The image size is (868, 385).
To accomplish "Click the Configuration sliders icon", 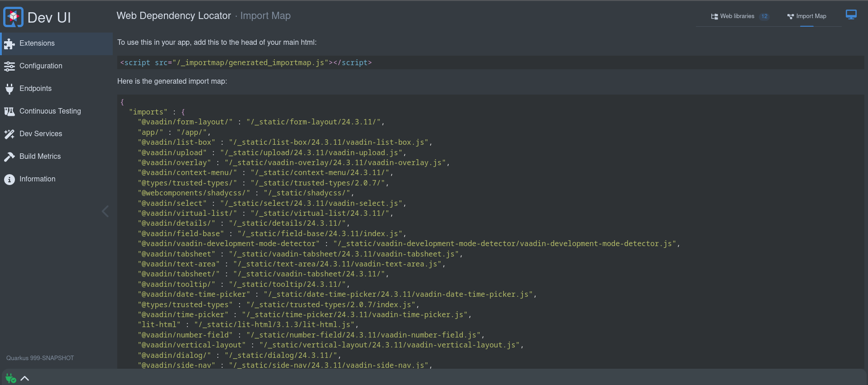I will click(10, 66).
